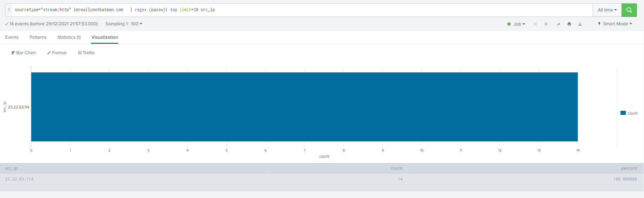Image resolution: width=644 pixels, height=198 pixels.
Task: Click the share job arrow icon
Action: coord(558,24)
